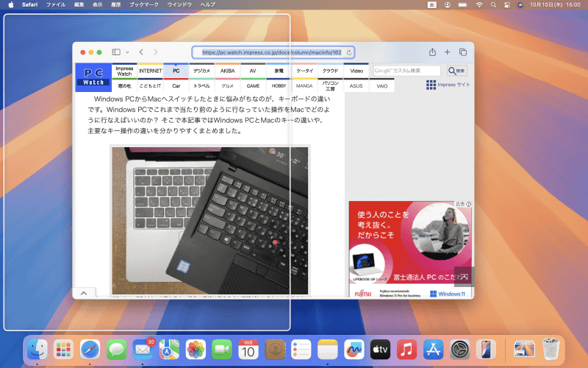Open the INTERNET site tab

pyautogui.click(x=151, y=71)
